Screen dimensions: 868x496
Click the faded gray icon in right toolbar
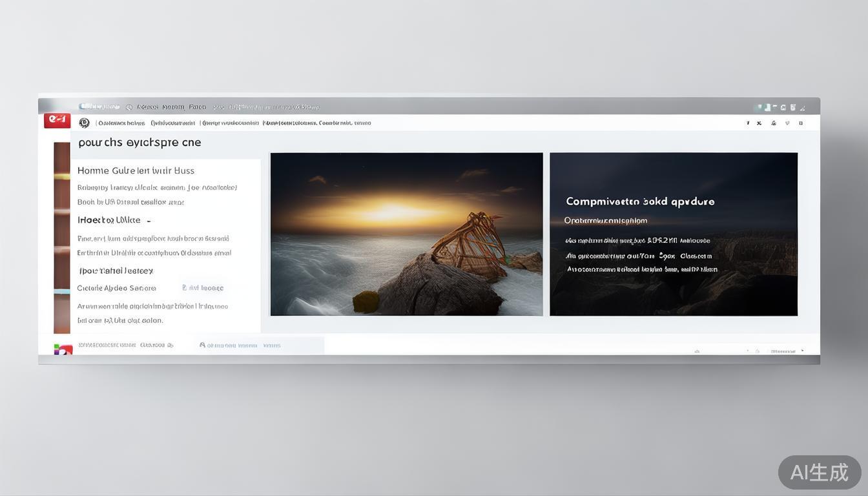(787, 123)
